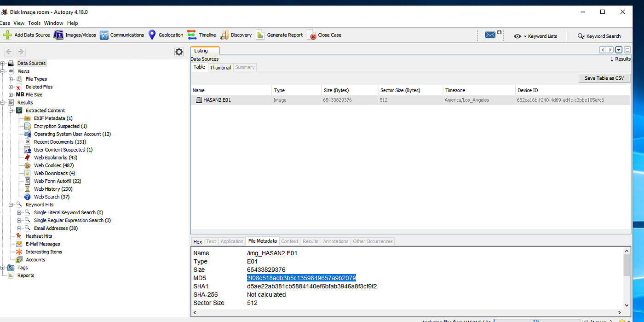Select Web History (290) node
644x322 pixels.
click(x=53, y=189)
